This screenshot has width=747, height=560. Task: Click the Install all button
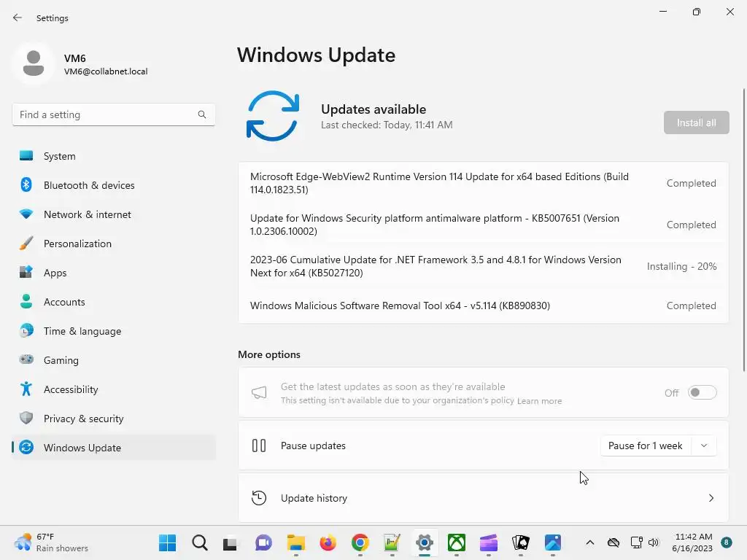(696, 122)
